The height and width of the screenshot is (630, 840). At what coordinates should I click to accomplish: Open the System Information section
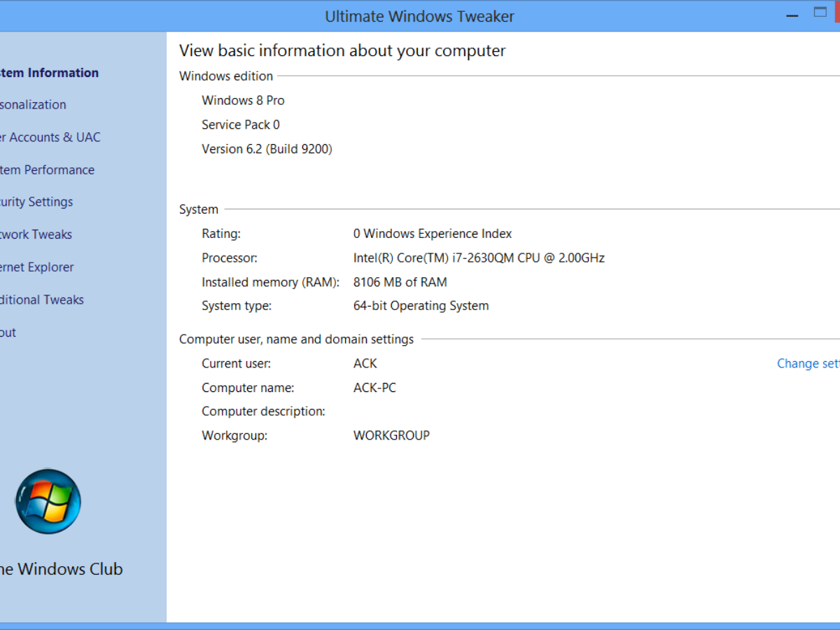(49, 73)
